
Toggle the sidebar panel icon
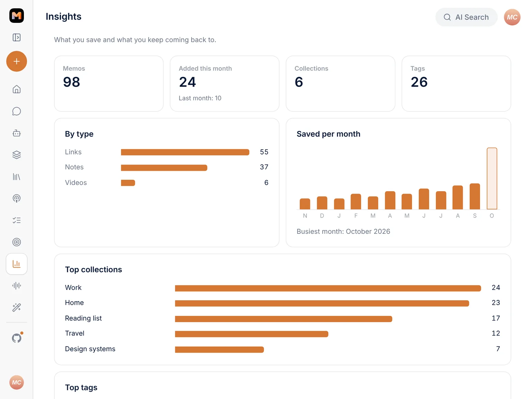click(x=17, y=37)
